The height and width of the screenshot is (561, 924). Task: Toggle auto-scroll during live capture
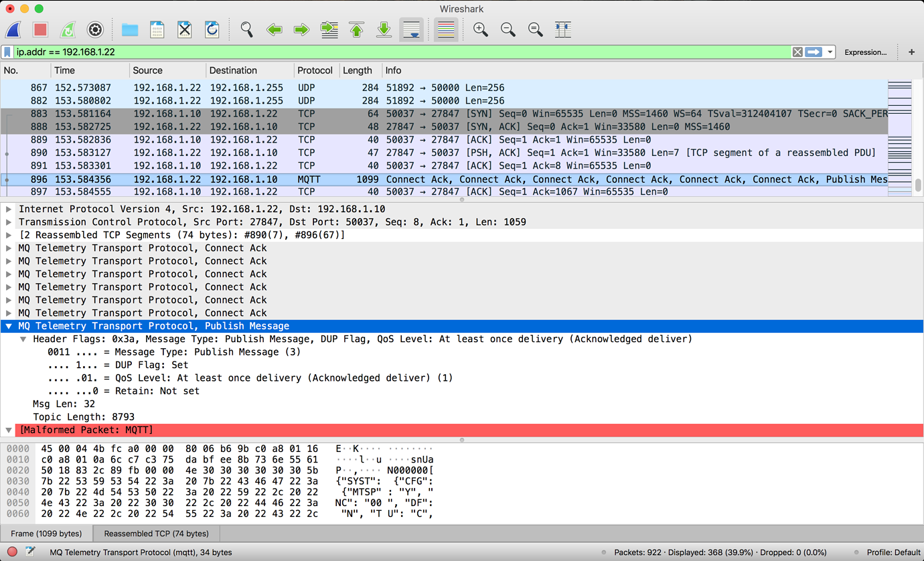[x=410, y=29]
